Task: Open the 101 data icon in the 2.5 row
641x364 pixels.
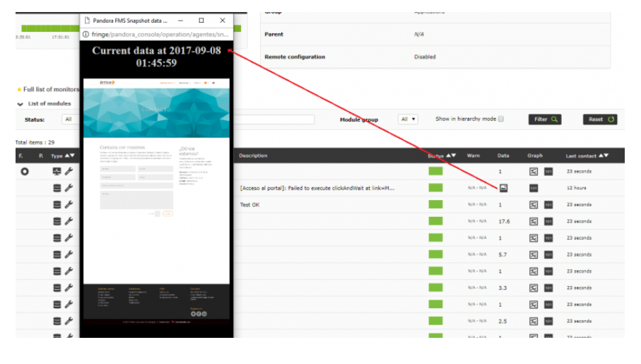Action: pos(548,321)
